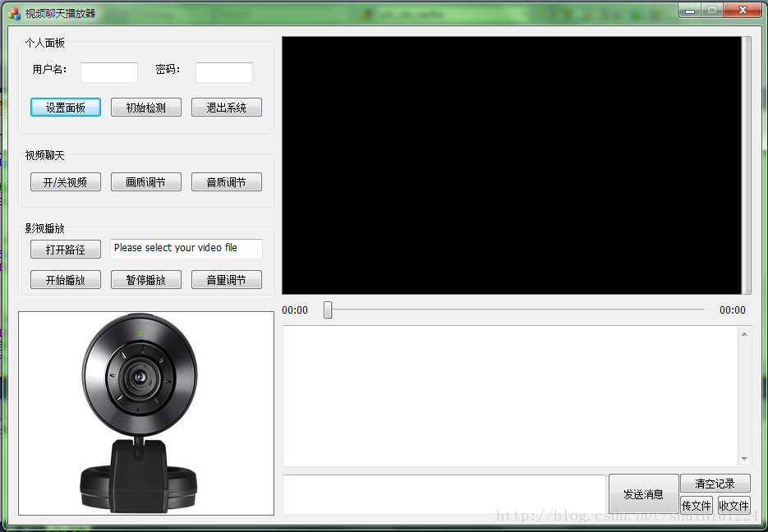Screen dimensions: 768x532
Task: Click the webcam preview image
Action: pyautogui.click(x=146, y=413)
